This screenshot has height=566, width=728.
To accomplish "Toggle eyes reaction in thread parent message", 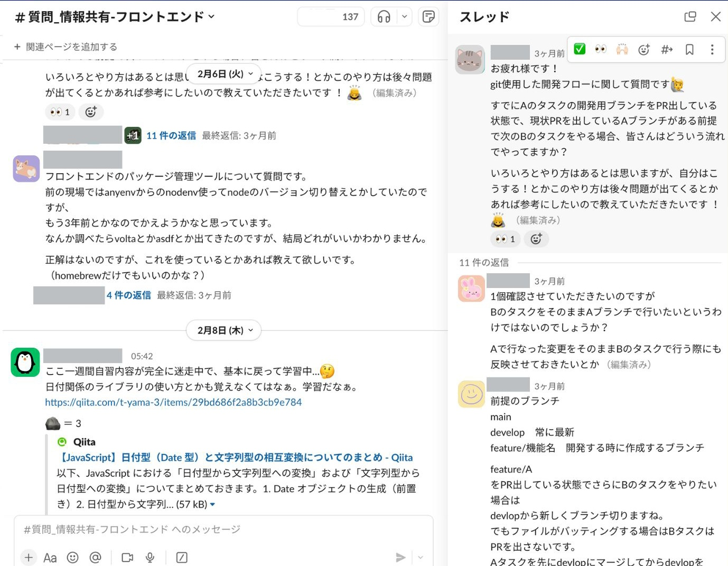I will click(x=506, y=239).
